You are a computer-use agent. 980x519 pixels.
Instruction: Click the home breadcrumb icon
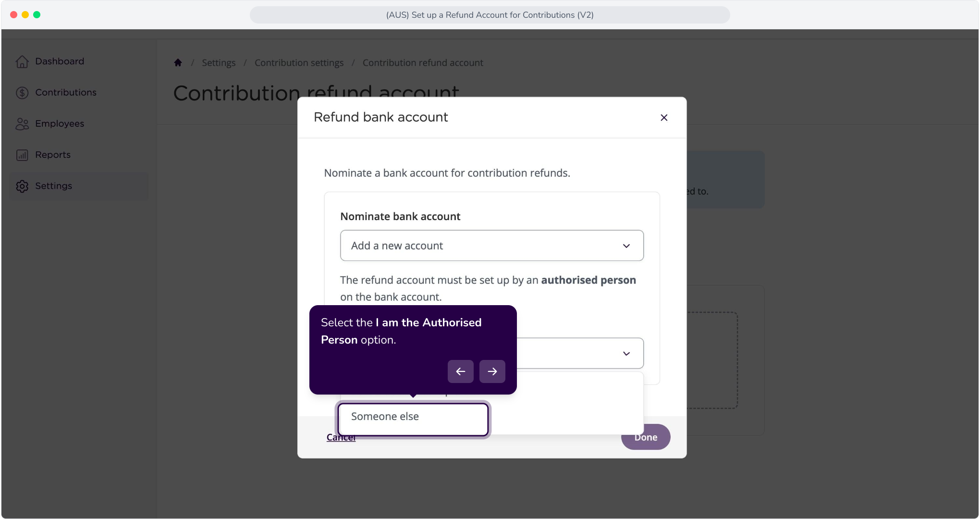(x=178, y=62)
